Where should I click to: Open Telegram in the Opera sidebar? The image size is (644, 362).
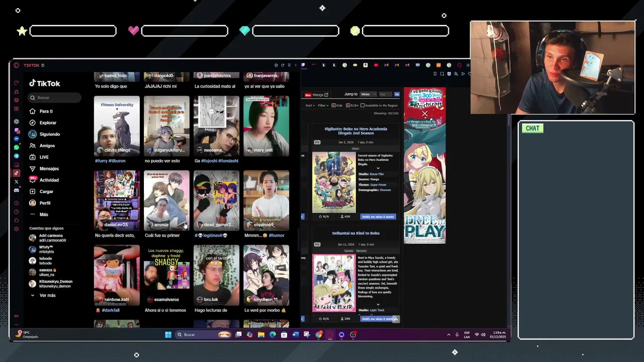tap(16, 156)
